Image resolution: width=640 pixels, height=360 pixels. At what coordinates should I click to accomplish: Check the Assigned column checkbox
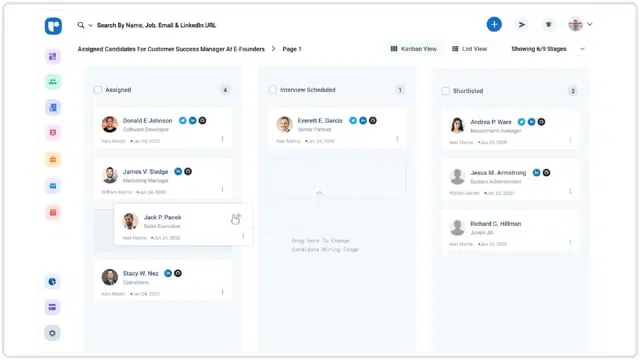(x=98, y=90)
